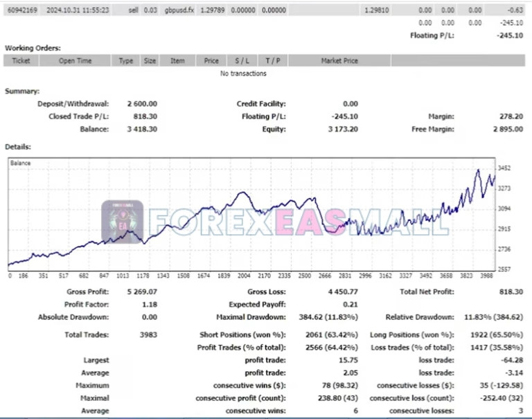Click the Profit Factor value 1.18
This screenshot has height=419, width=532.
click(x=150, y=305)
